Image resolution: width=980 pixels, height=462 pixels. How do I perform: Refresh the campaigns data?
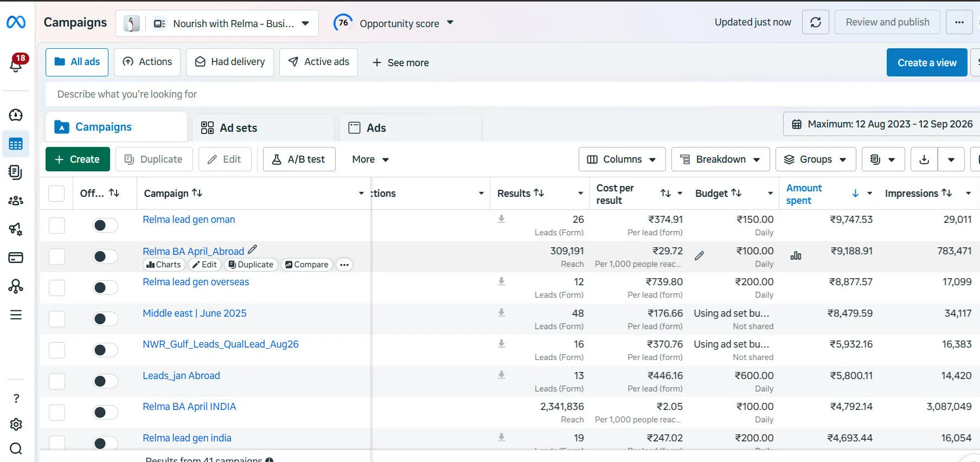coord(815,22)
